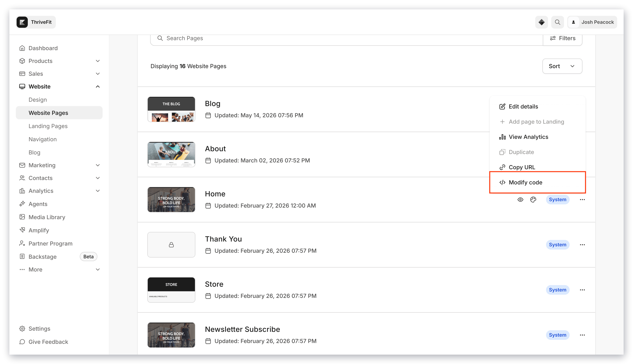Expand the Contacts menu chevron
The width and height of the screenshot is (633, 364).
tap(98, 178)
